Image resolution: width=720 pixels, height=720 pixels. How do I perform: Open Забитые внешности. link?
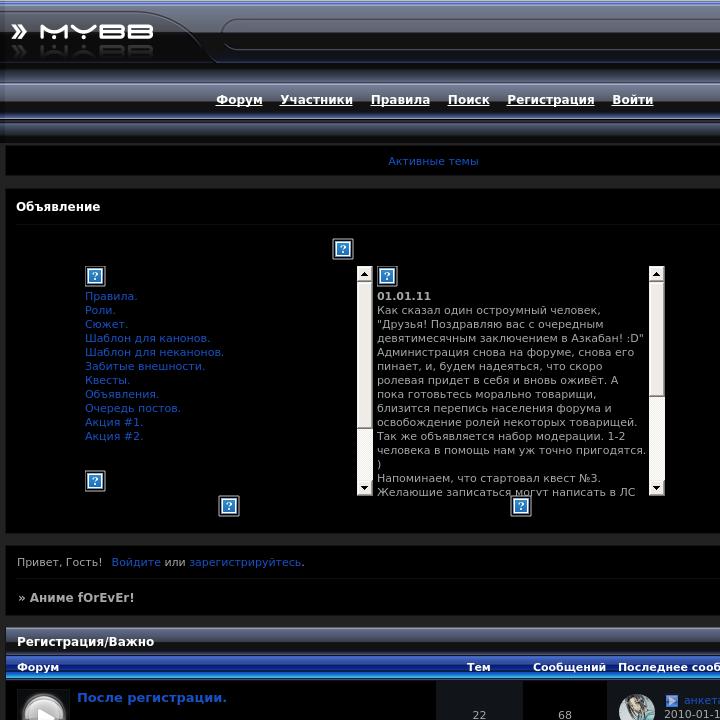click(145, 366)
